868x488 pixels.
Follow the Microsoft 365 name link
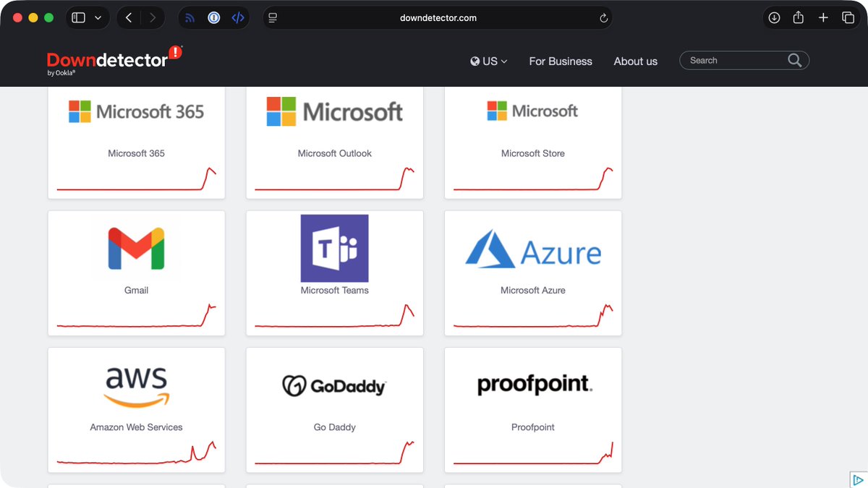click(x=136, y=153)
